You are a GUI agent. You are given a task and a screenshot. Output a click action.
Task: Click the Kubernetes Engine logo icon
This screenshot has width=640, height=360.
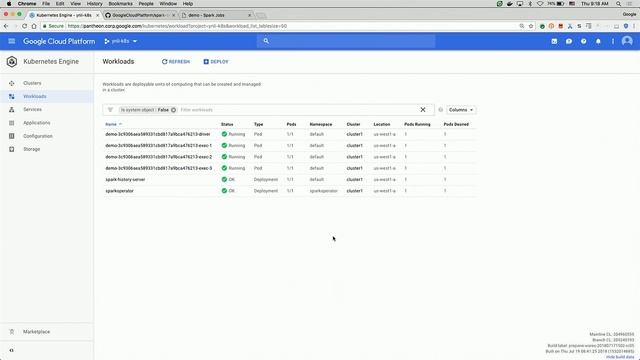pos(12,62)
